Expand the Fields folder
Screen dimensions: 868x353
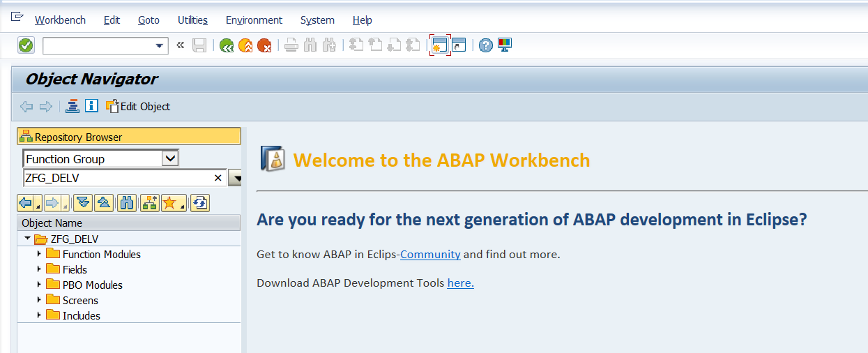40,269
